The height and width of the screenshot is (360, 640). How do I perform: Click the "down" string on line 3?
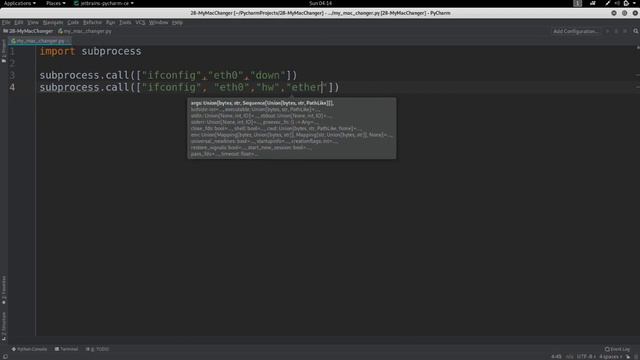(x=268, y=76)
